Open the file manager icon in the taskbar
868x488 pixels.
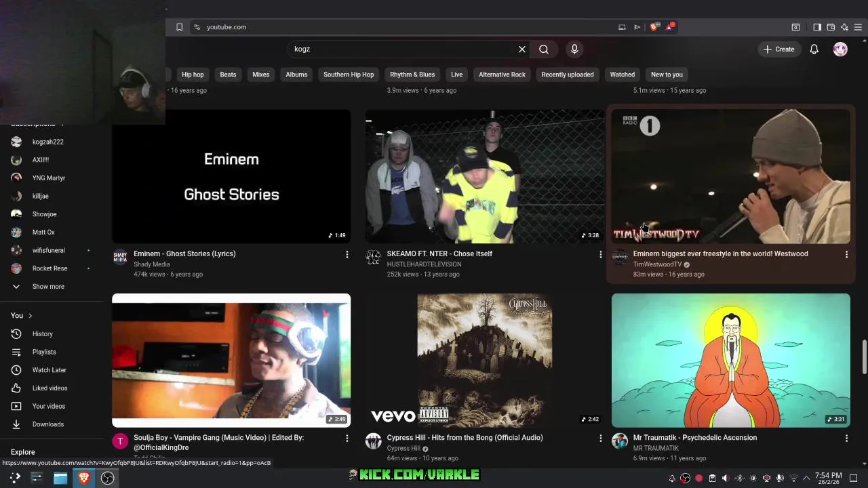pyautogui.click(x=60, y=478)
